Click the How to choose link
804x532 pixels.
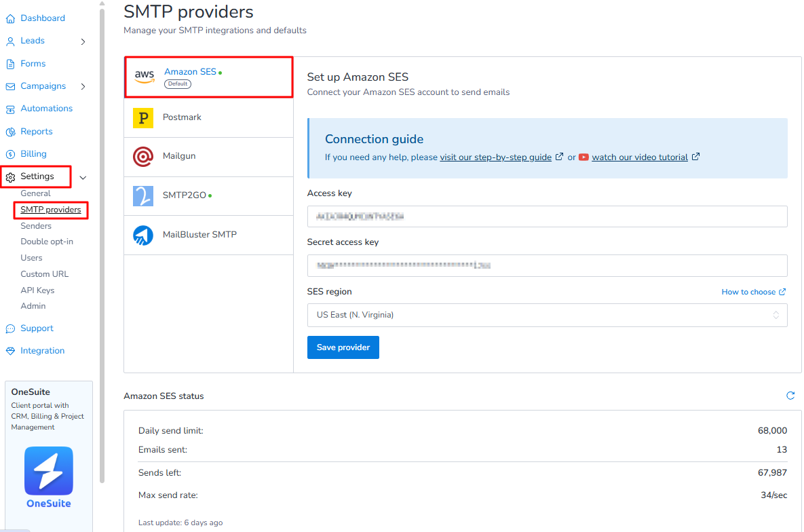748,292
